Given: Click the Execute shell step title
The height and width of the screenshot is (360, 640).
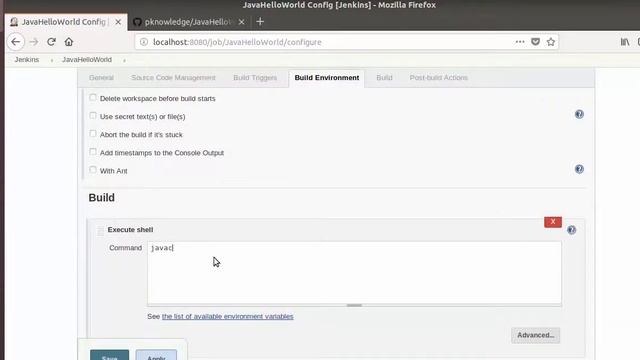Looking at the screenshot, I should coord(130,230).
